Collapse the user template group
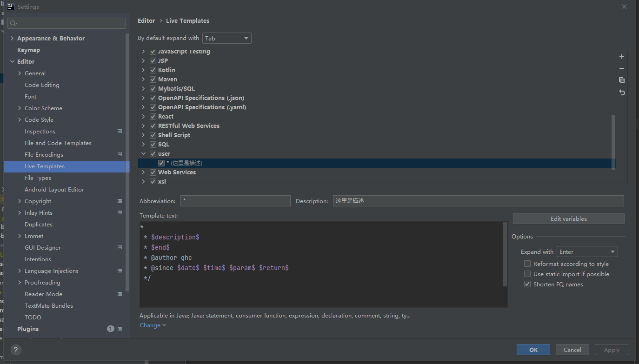 pos(144,154)
